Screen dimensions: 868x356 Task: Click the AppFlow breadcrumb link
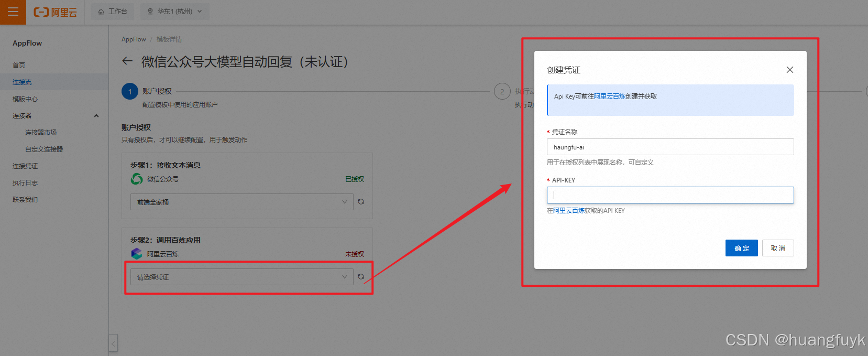134,39
